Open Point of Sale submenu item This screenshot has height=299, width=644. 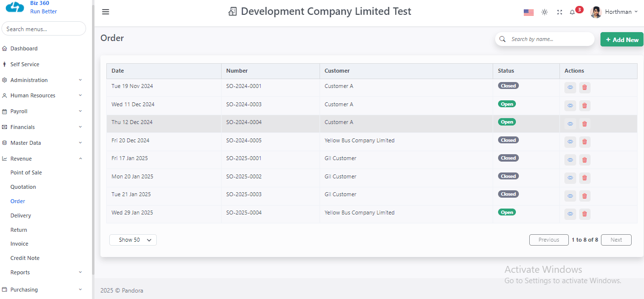pyautogui.click(x=26, y=172)
